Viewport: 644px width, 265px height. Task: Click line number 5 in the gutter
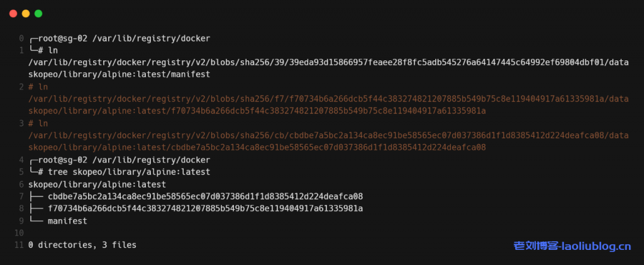21,172
